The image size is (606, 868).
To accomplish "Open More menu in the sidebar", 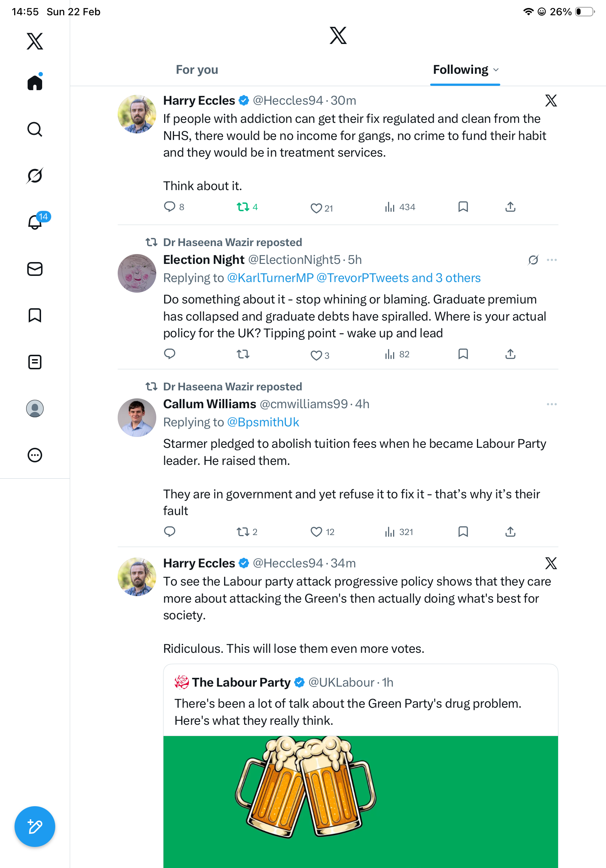I will [35, 455].
